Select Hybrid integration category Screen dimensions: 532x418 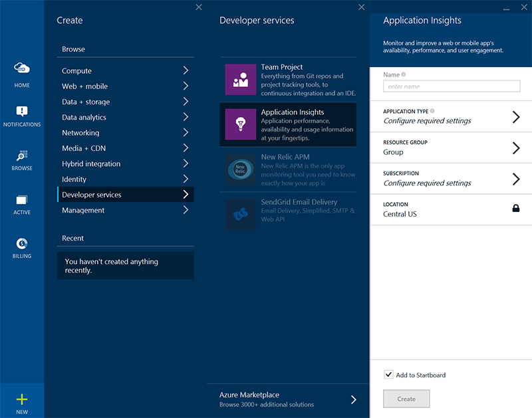tap(125, 163)
